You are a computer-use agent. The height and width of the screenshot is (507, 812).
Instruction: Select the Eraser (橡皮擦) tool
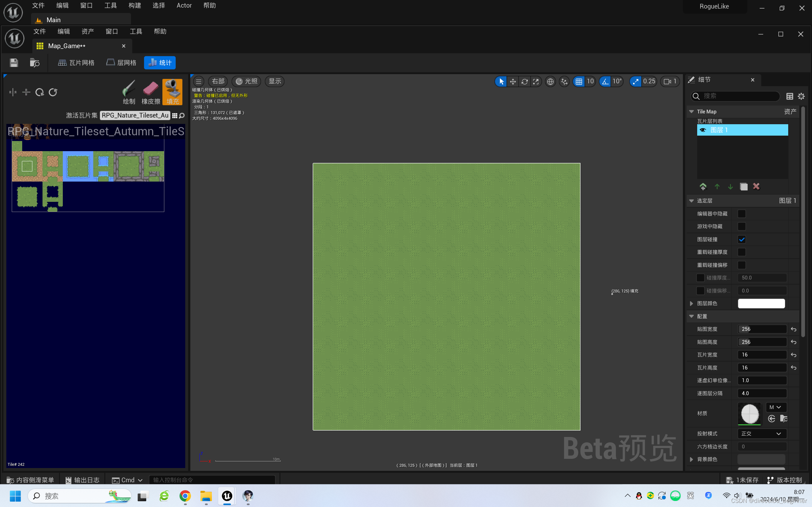151,92
